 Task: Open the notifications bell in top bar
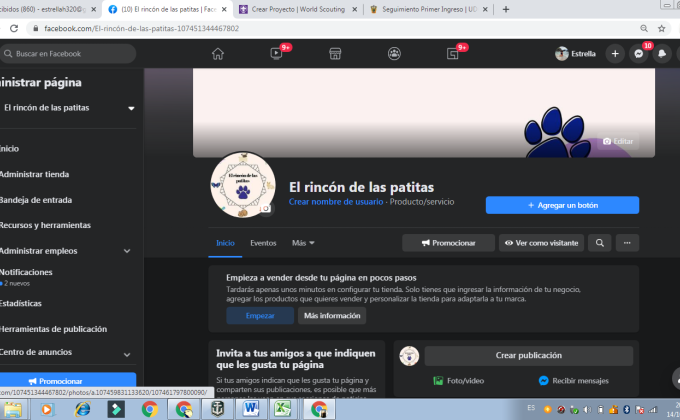tap(662, 53)
